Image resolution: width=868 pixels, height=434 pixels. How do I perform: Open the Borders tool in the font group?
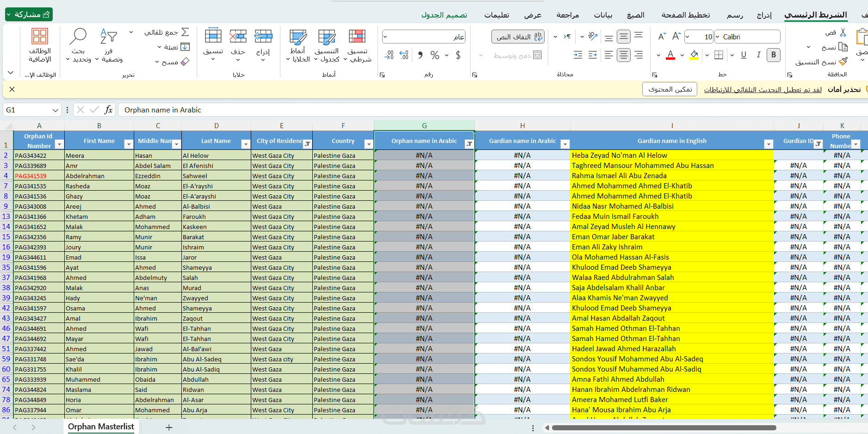(x=719, y=55)
